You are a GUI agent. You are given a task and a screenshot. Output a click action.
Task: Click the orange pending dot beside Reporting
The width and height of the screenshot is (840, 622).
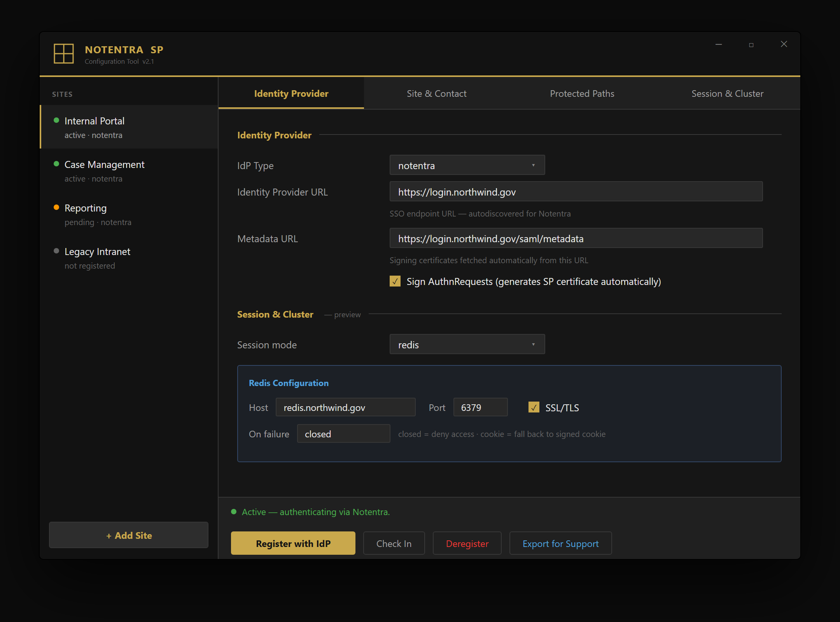56,208
